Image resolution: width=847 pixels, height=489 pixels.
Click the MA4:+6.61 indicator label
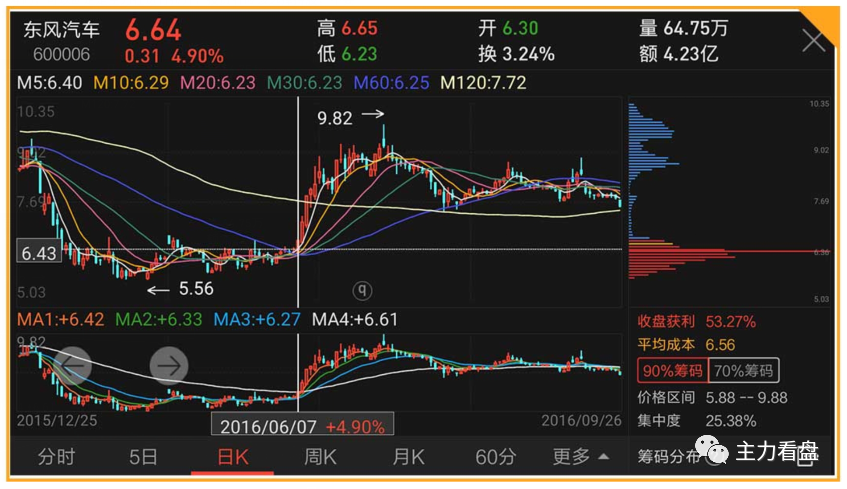355,319
